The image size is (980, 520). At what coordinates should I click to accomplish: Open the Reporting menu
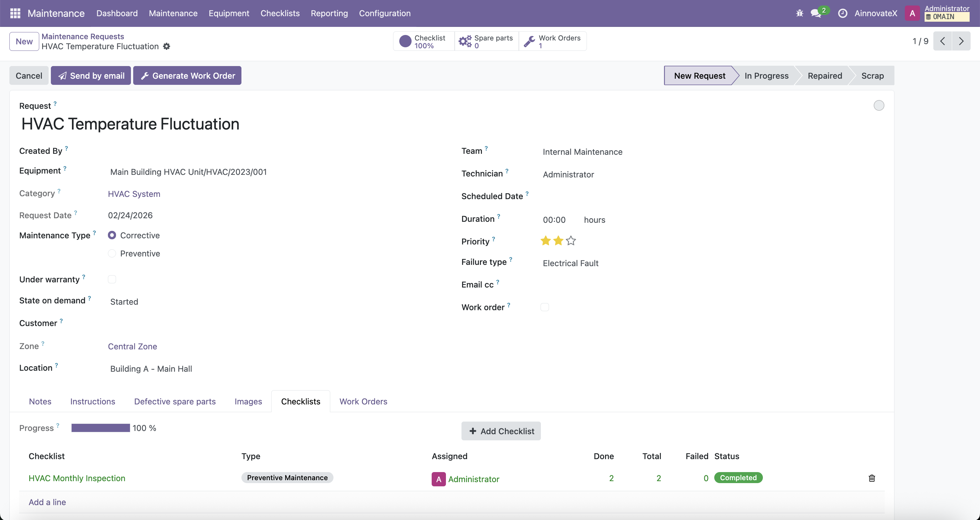(x=329, y=13)
